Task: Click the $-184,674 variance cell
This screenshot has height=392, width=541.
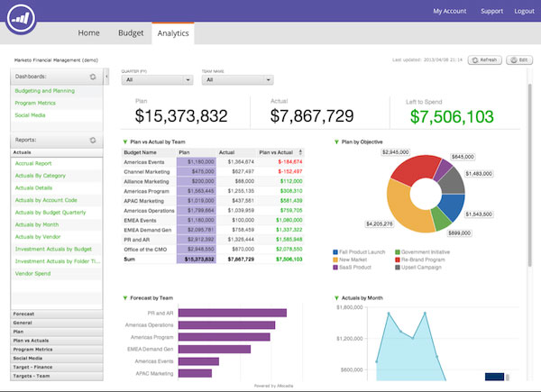Action: 290,161
